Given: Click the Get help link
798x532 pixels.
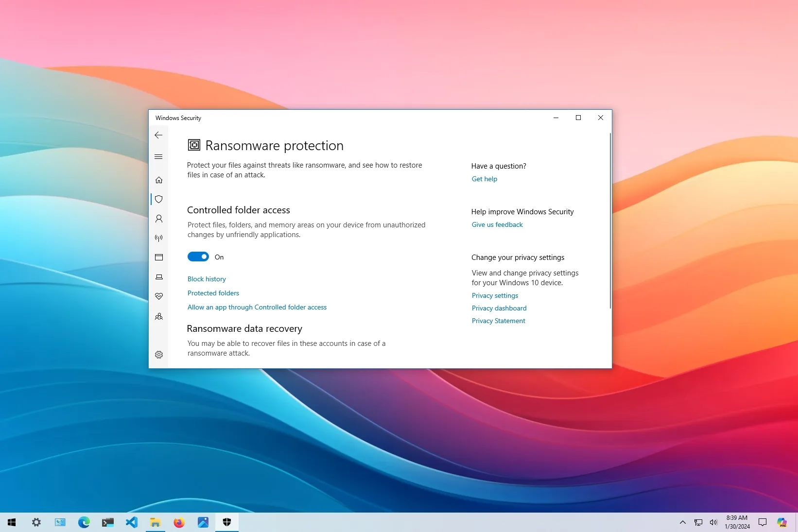Looking at the screenshot, I should [484, 179].
